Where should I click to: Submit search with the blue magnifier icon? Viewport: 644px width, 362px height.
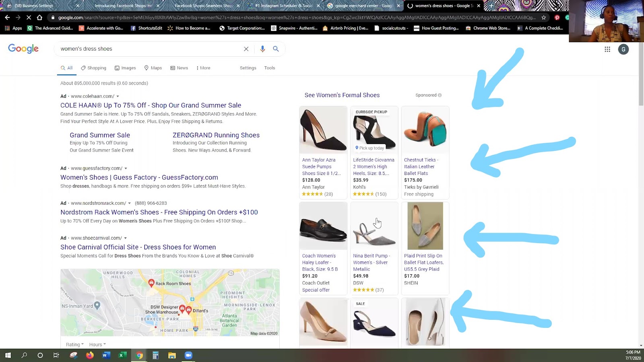(276, 49)
